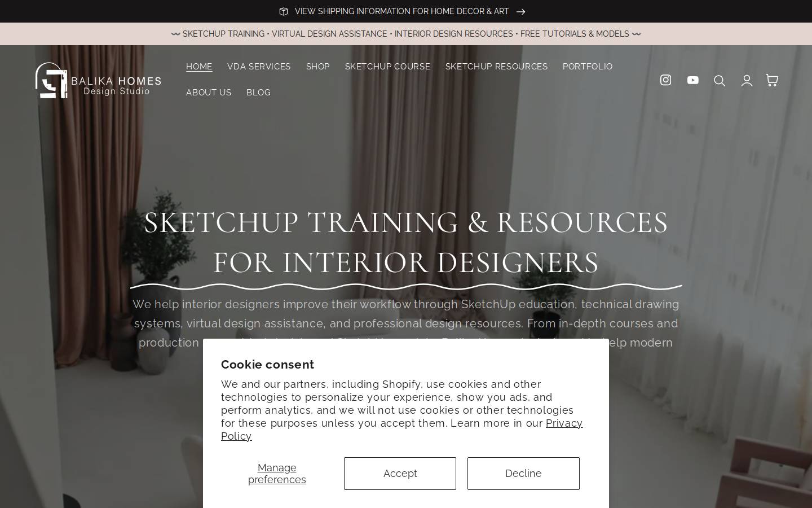The image size is (812, 508).
Task: Click View Shipping Information for Home Decor & Art
Action: (x=401, y=11)
